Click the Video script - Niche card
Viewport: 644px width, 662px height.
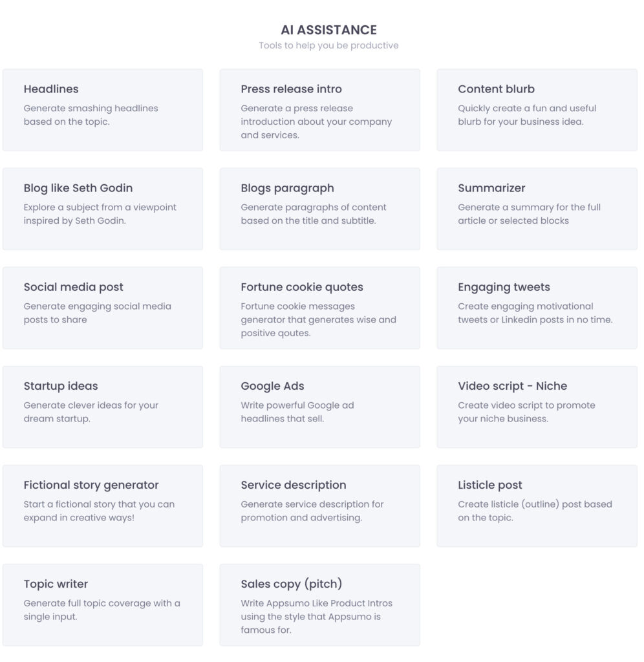(538, 406)
